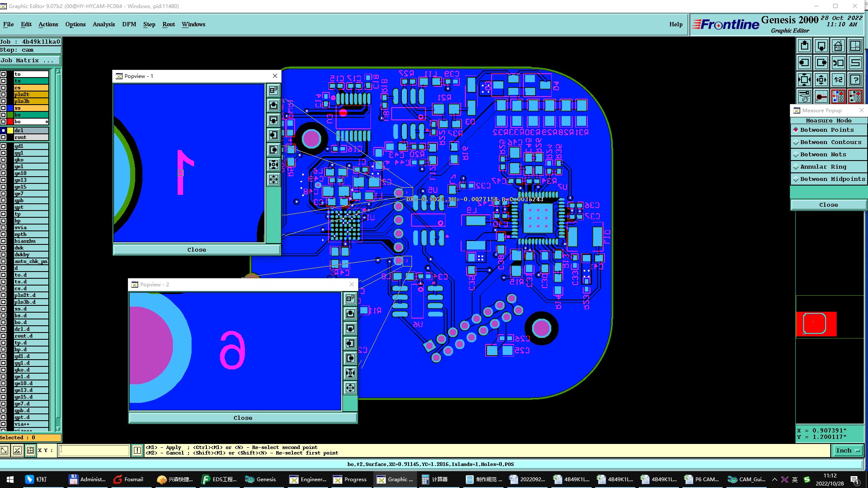Open Foxmail from the taskbar
Screen dimensions: 868x488
129,480
